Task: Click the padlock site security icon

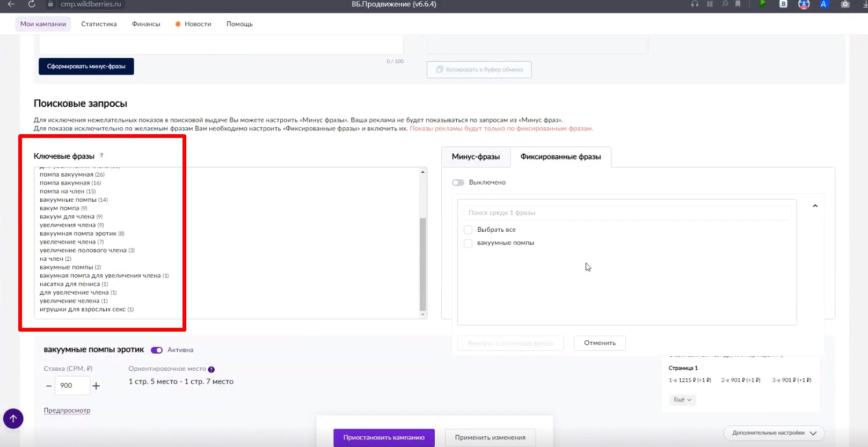Action: click(x=50, y=4)
